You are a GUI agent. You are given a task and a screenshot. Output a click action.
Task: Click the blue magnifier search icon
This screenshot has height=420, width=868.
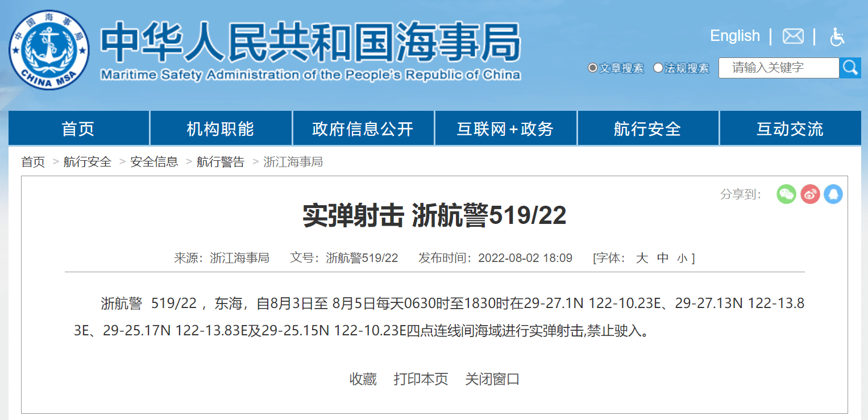pos(851,68)
